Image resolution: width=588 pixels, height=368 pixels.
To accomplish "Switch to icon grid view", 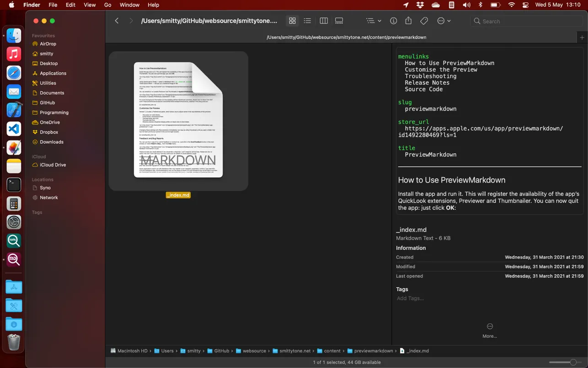I will pyautogui.click(x=292, y=21).
